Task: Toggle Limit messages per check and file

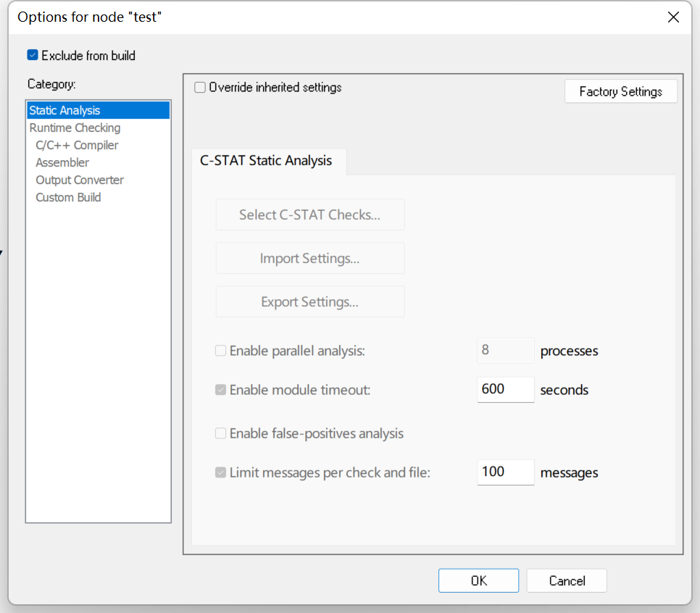Action: pos(220,472)
